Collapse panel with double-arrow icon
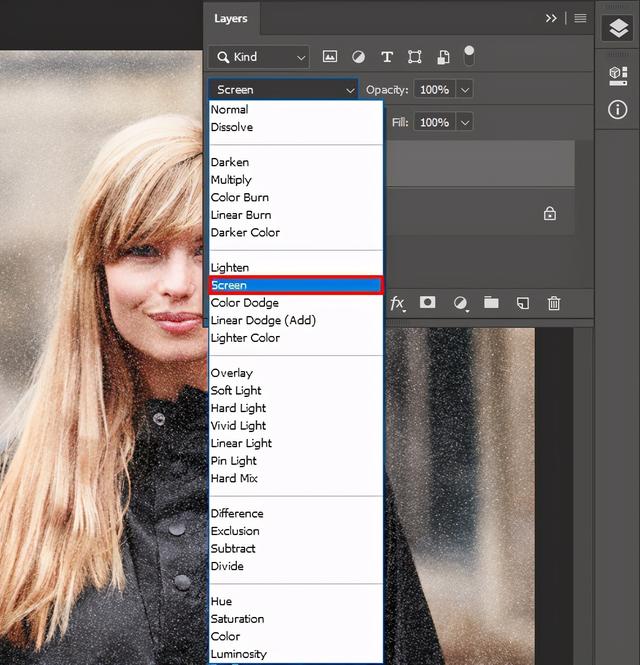This screenshot has width=640, height=665. [x=551, y=18]
